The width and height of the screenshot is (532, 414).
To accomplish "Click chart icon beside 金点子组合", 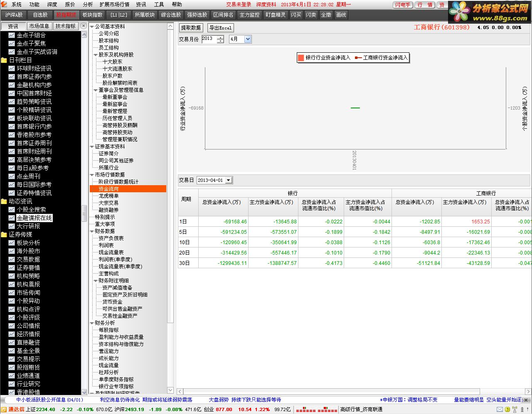I will [12, 35].
